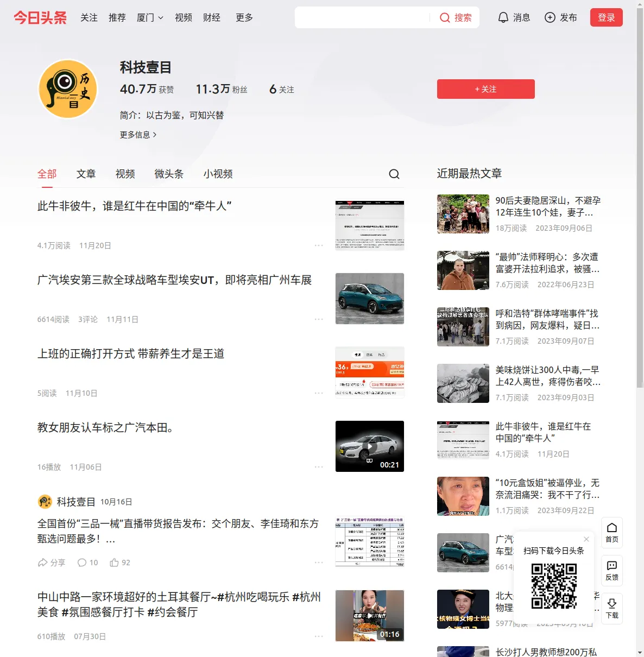
Task: Open article 广汽埃安第三款全球战略车型埃安UT
Action: pos(174,280)
